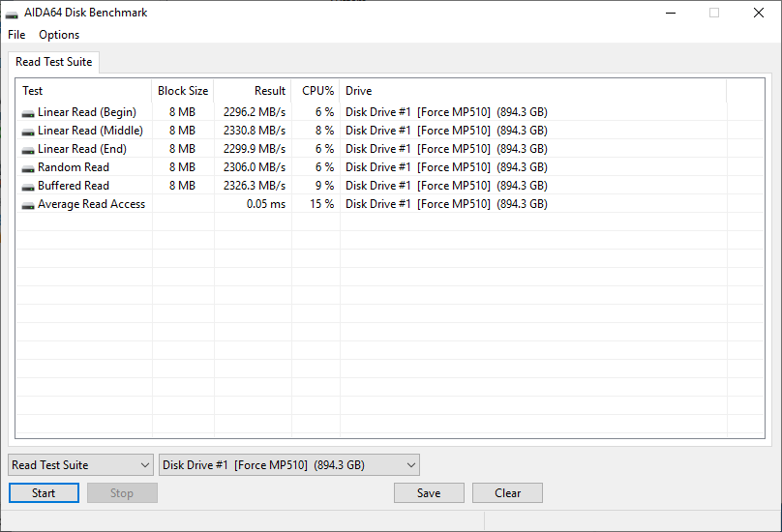
Task: Click the 2326.3 MB/s result value
Action: pos(255,186)
